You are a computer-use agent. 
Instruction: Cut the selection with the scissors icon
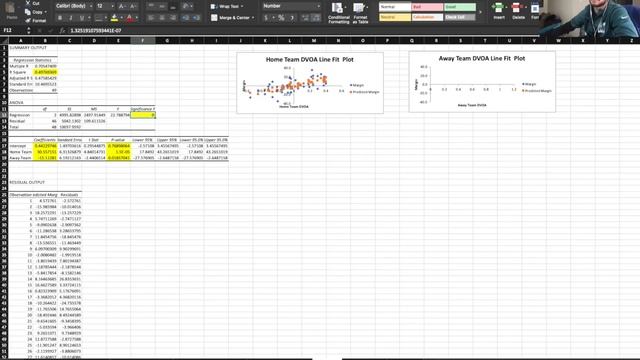coord(28,3)
